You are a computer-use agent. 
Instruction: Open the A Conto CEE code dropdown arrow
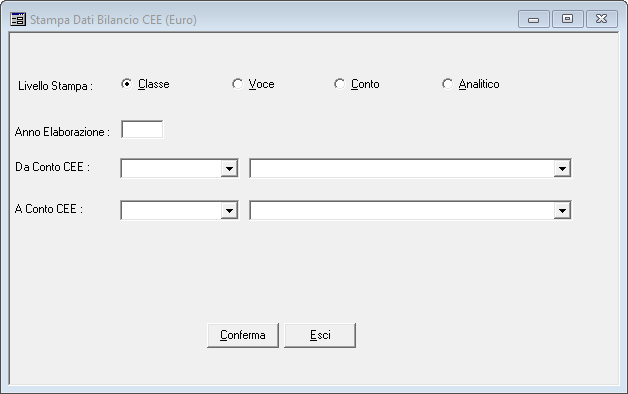click(229, 211)
